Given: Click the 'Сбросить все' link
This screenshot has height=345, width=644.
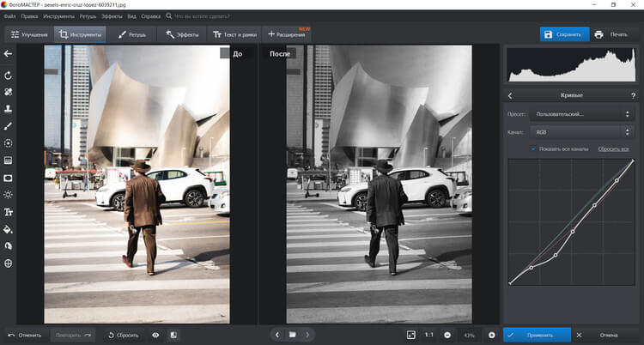Looking at the screenshot, I should coord(615,148).
